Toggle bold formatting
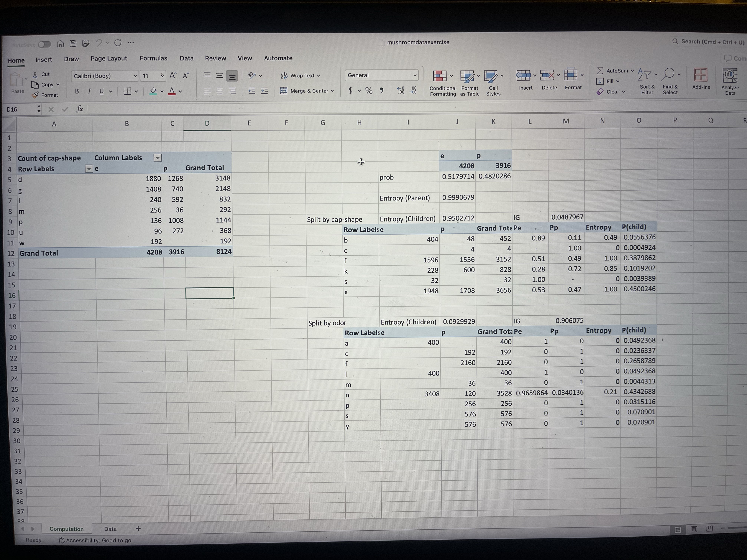The height and width of the screenshot is (560, 747). click(x=77, y=91)
